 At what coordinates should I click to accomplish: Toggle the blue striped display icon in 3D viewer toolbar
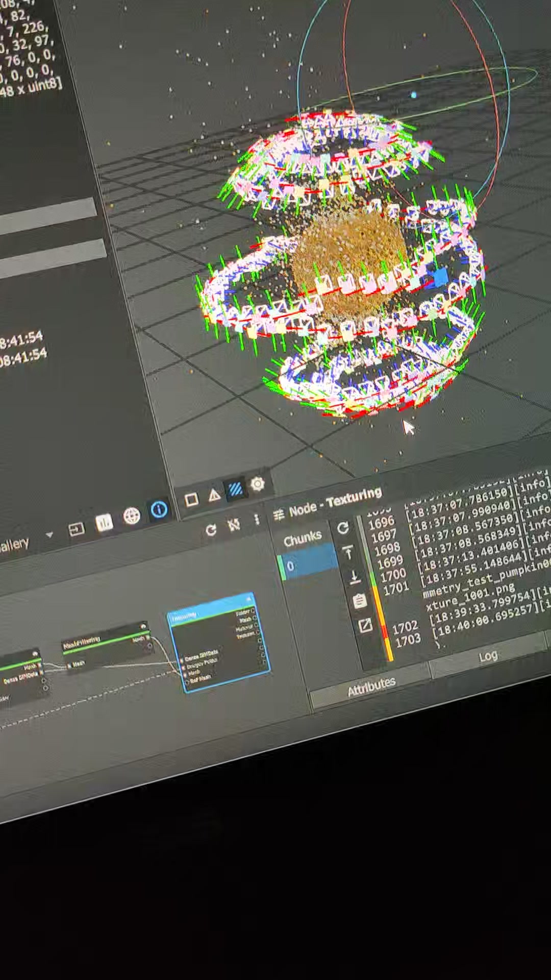235,489
